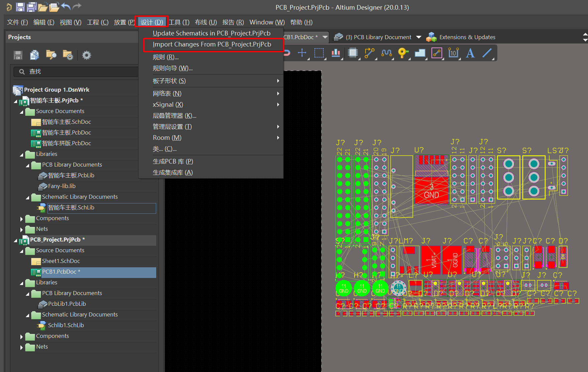
Task: Open Projects panel settings gear
Action: (x=87, y=55)
